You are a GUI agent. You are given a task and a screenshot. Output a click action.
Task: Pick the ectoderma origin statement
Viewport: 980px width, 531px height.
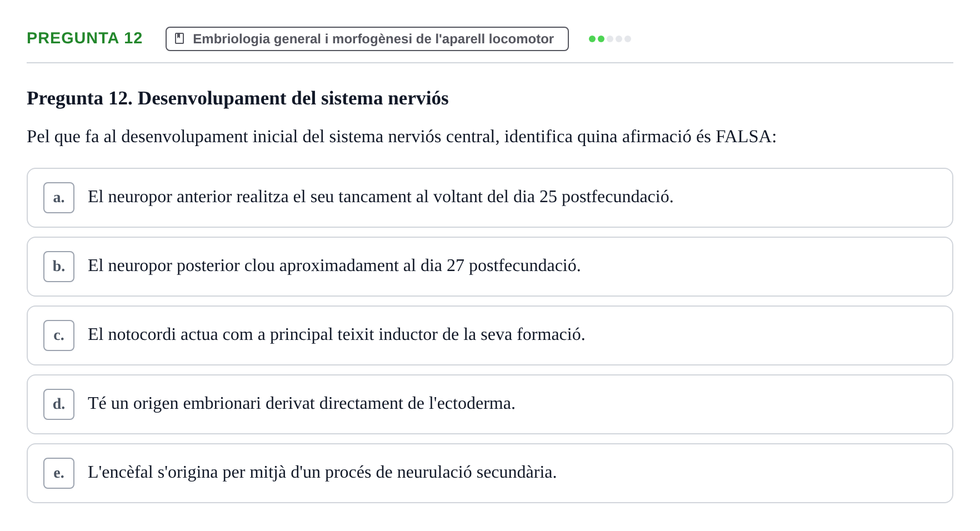pyautogui.click(x=490, y=404)
